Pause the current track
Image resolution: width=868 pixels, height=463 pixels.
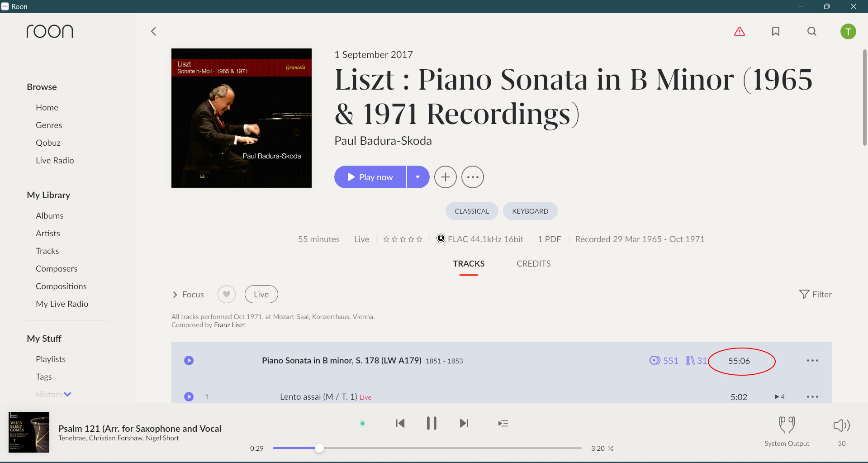[432, 423]
